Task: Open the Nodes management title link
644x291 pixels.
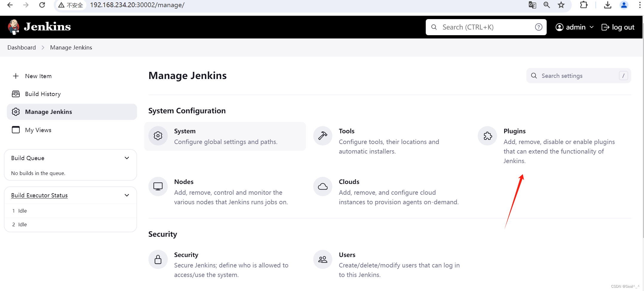Action: [184, 182]
